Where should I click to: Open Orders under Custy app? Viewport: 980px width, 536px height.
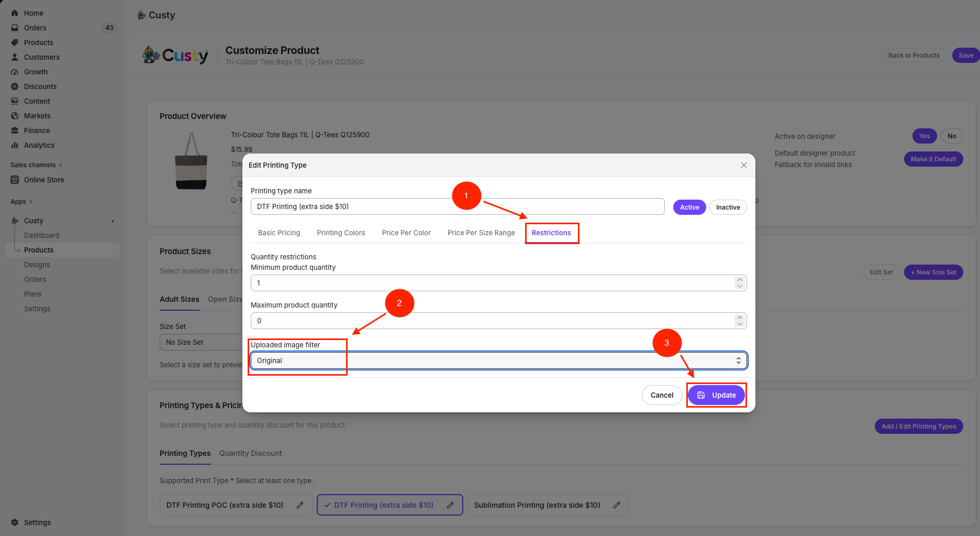tap(35, 279)
